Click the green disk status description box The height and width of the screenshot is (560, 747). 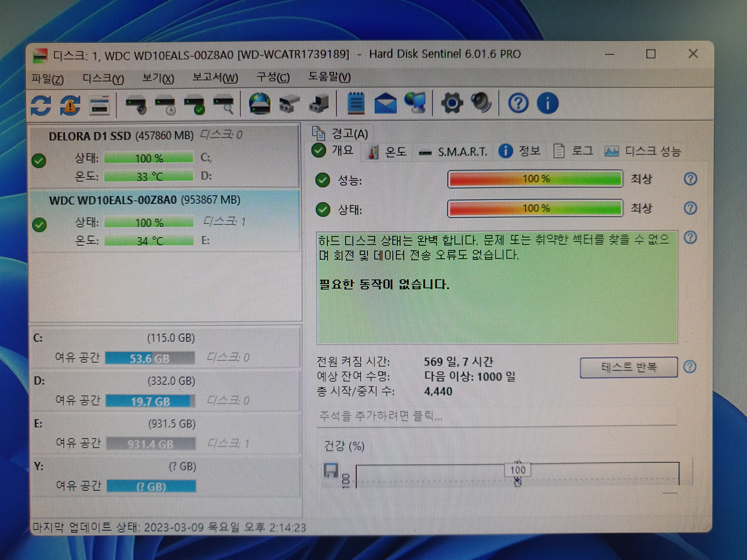coord(497,287)
